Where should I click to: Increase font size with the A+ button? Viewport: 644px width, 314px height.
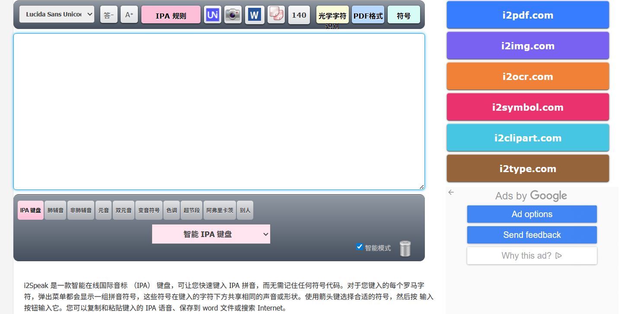pos(129,15)
